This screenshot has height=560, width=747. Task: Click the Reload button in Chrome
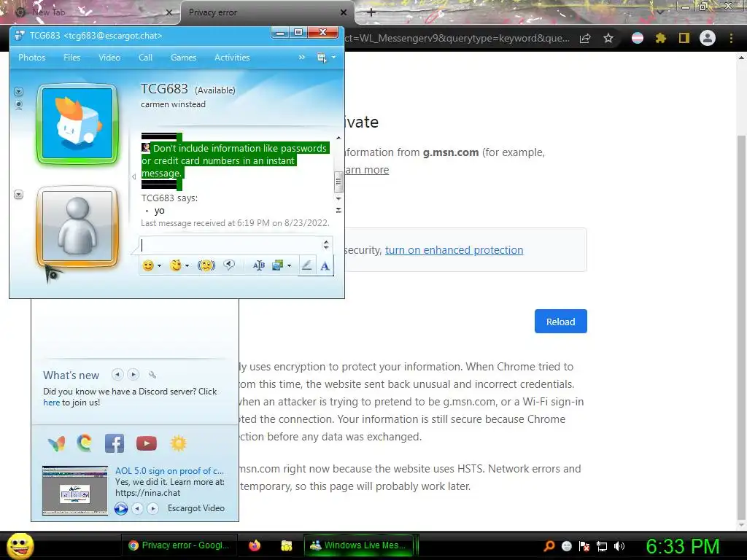(561, 322)
